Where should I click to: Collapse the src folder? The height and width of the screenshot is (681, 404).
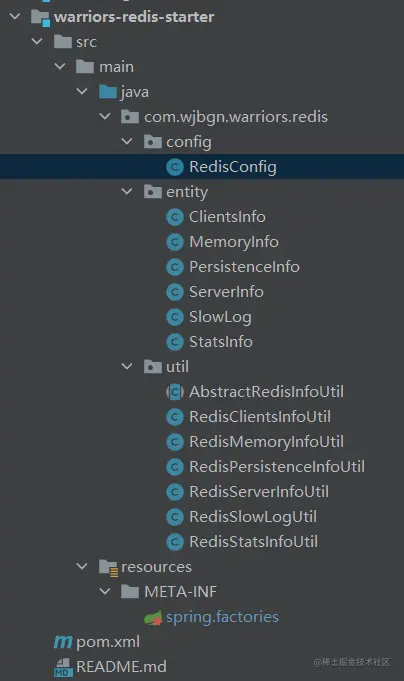(x=37, y=42)
